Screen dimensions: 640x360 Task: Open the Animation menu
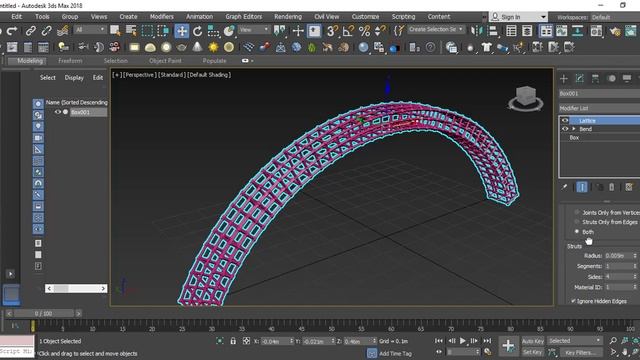(x=200, y=17)
